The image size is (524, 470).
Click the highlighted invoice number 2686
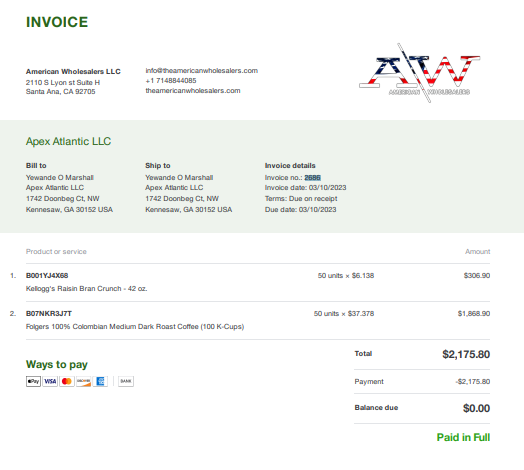coord(312,178)
